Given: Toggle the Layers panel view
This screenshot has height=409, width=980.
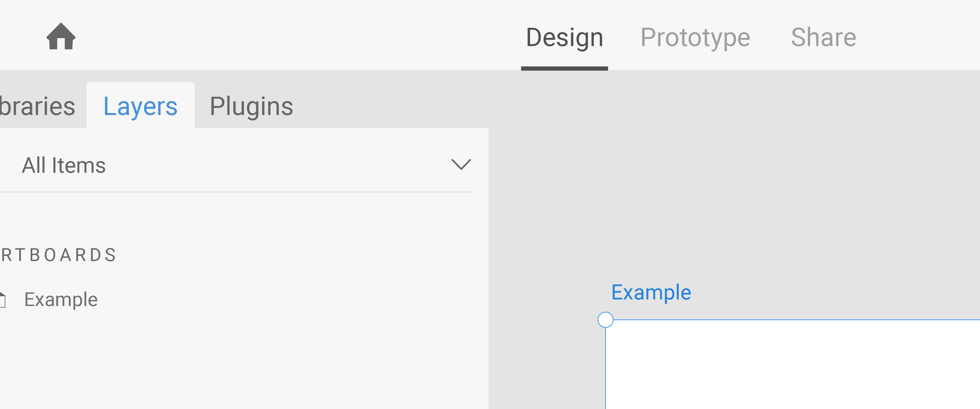Looking at the screenshot, I should [139, 105].
